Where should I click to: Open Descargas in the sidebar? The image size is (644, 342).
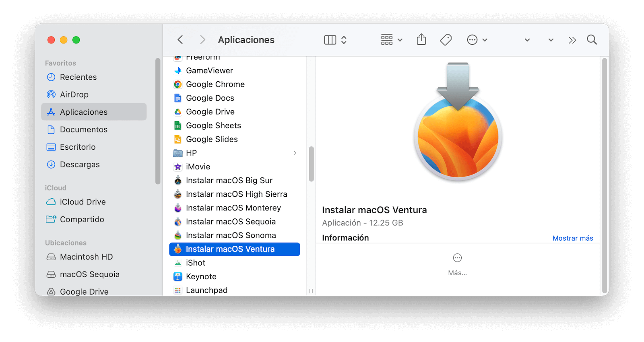[94, 165]
